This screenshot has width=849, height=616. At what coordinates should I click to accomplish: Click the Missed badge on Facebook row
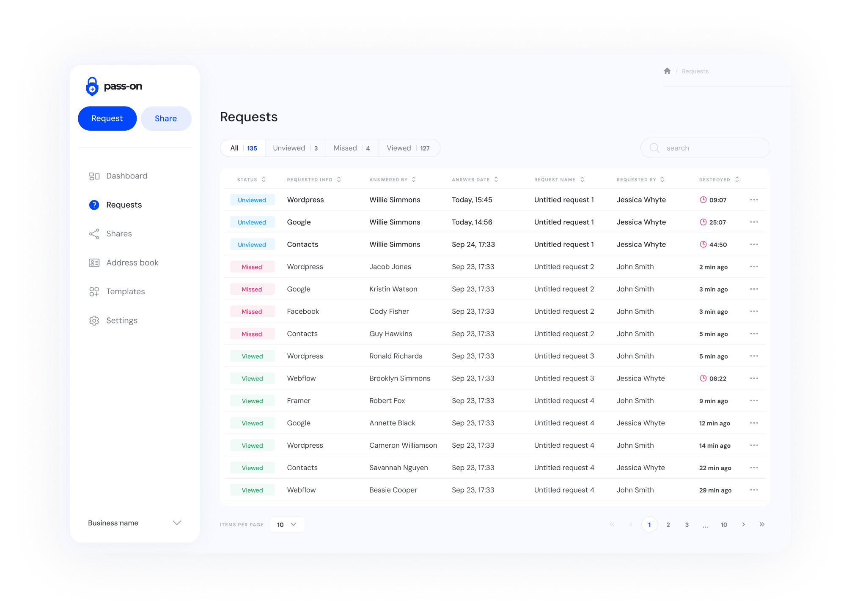point(252,312)
